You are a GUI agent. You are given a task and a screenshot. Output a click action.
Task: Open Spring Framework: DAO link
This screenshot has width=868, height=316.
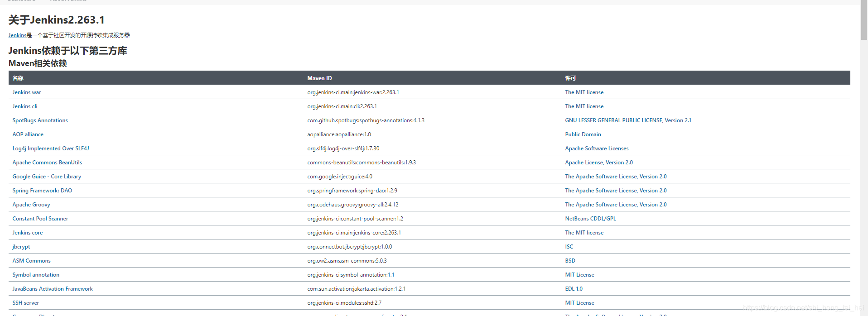tap(43, 191)
